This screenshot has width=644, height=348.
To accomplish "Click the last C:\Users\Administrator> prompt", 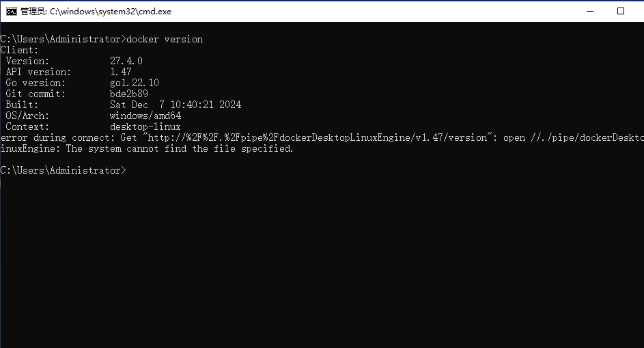I will point(63,170).
